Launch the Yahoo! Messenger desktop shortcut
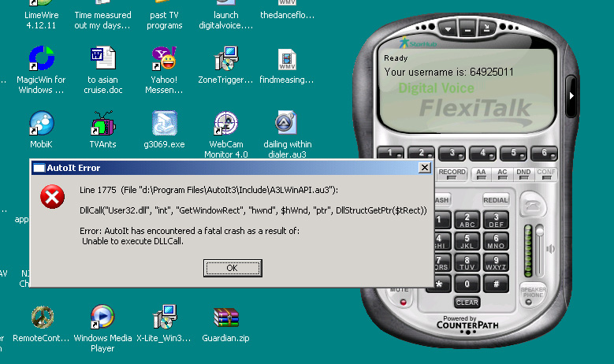Screen dimensions: 614x364 pyautogui.click(x=164, y=70)
